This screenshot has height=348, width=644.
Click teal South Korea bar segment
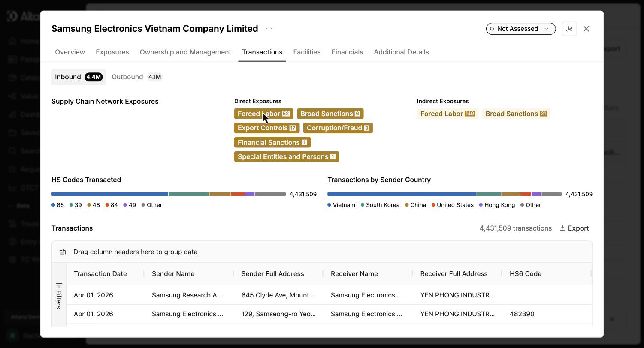(x=489, y=194)
